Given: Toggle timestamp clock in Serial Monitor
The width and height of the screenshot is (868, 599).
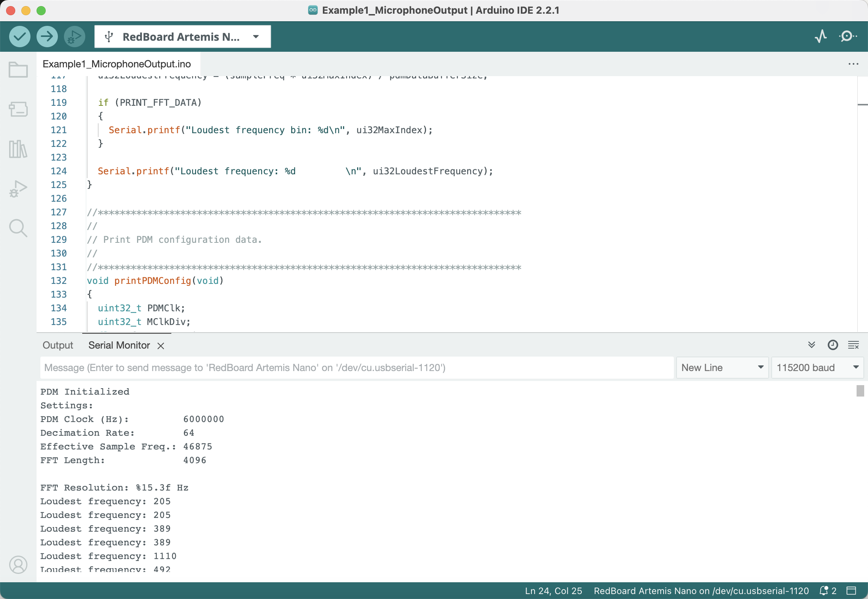Looking at the screenshot, I should click(833, 345).
